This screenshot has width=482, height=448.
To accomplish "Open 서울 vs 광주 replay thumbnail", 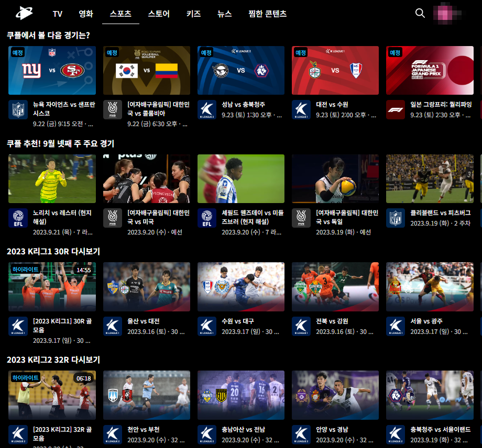I will (x=430, y=287).
